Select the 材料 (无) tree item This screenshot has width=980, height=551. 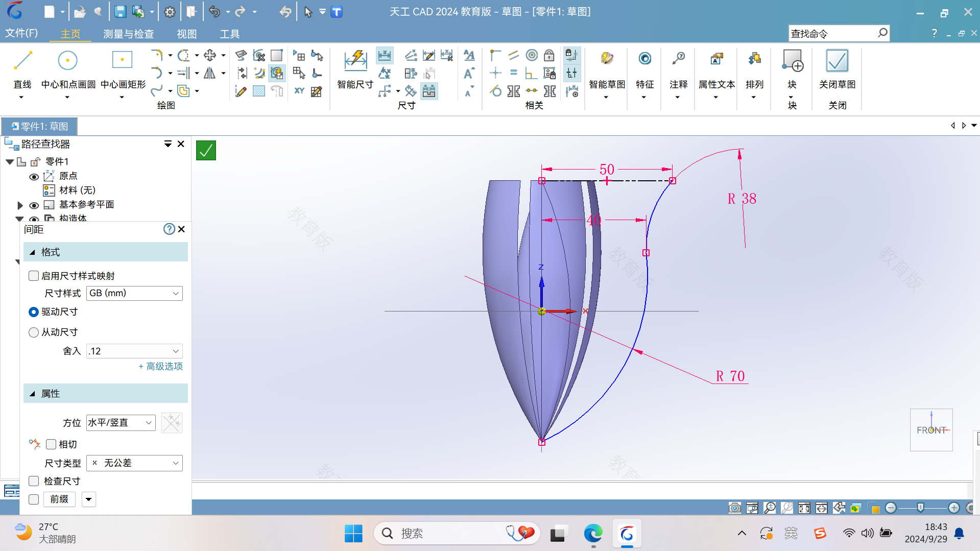(77, 190)
